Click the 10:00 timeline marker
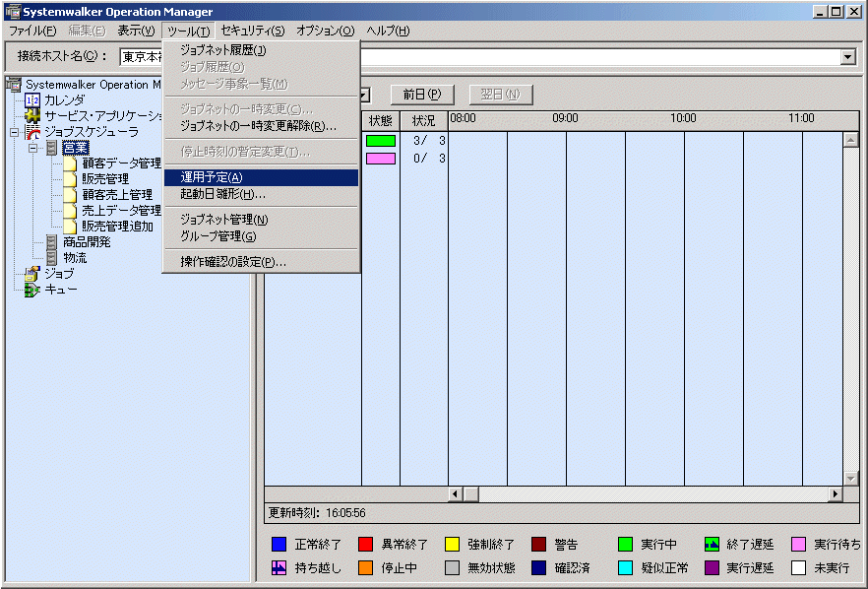This screenshot has height=589, width=868. (x=683, y=118)
